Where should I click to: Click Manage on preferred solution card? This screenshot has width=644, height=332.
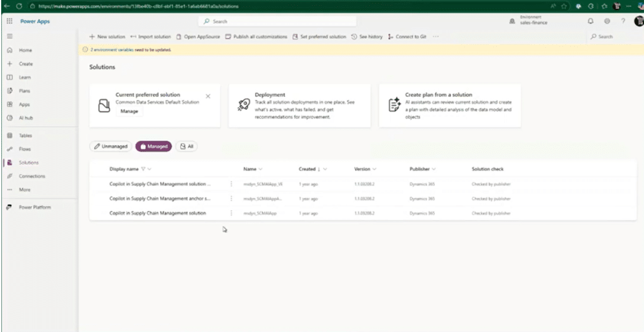[x=129, y=111]
